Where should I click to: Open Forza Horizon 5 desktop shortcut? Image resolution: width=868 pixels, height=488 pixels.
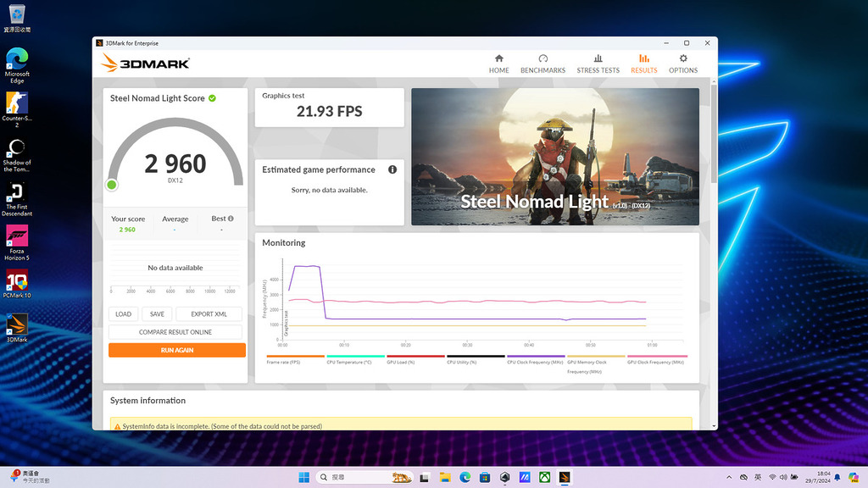coord(17,243)
